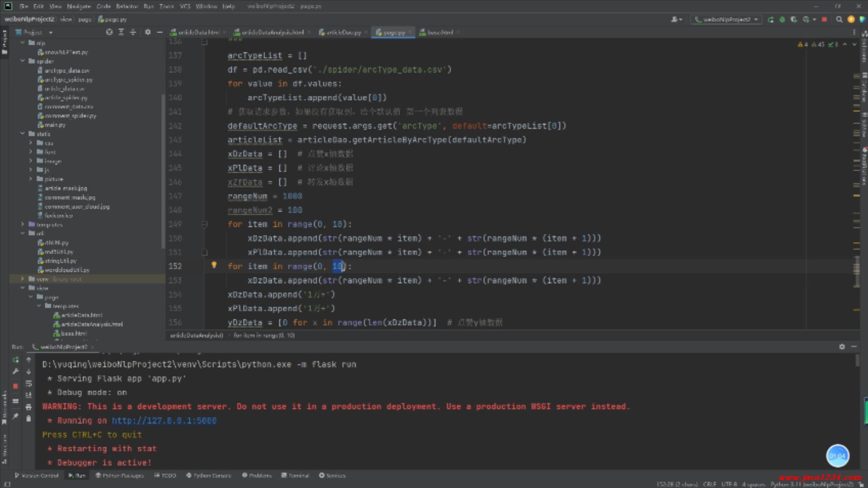Stop the running app from the top toolbar
Screen dimensions: 868x488
click(824, 19)
